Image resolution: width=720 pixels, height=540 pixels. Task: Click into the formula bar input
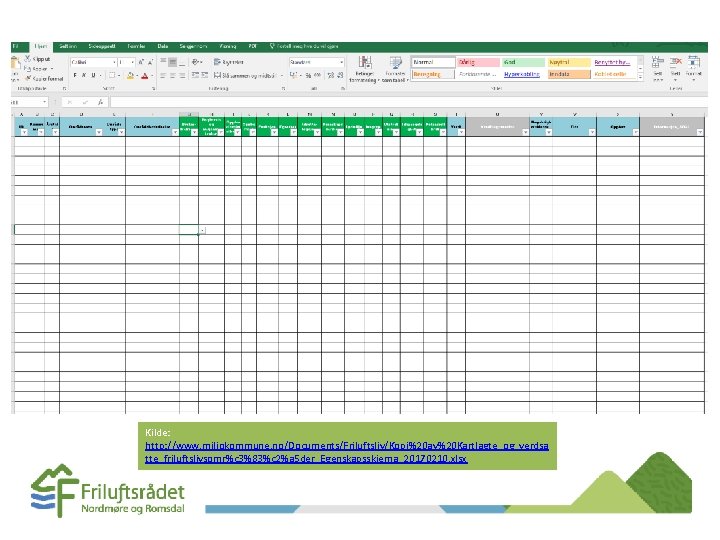408,102
